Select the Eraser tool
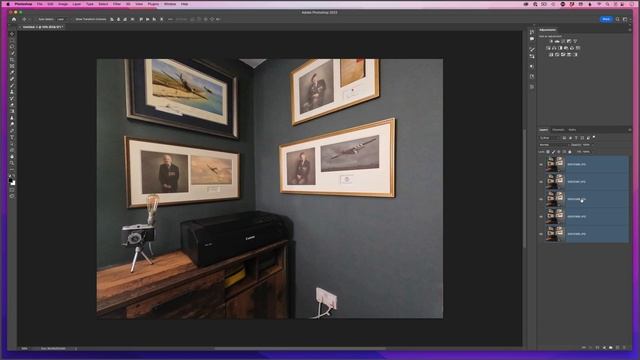 (x=12, y=104)
